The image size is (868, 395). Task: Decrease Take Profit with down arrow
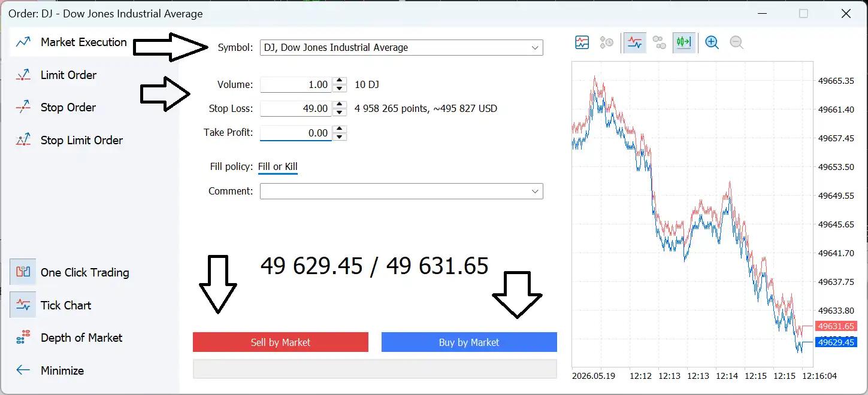pos(340,136)
